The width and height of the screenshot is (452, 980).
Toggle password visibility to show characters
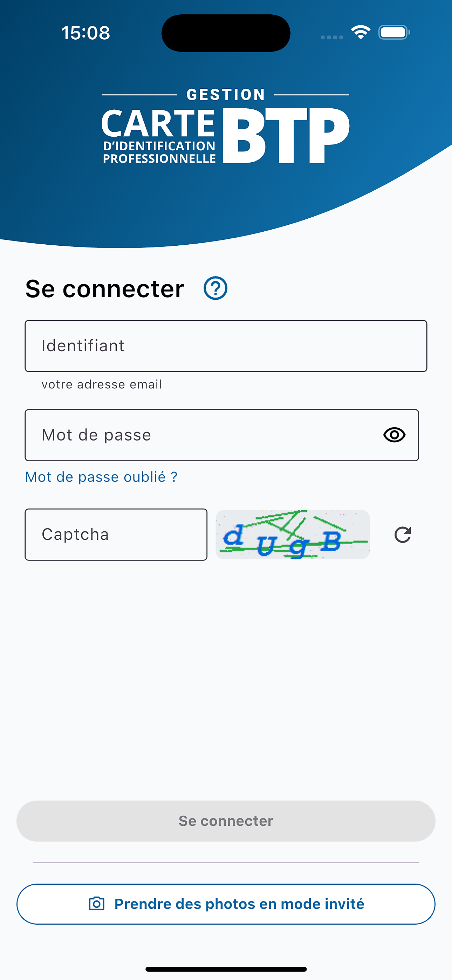pos(395,435)
